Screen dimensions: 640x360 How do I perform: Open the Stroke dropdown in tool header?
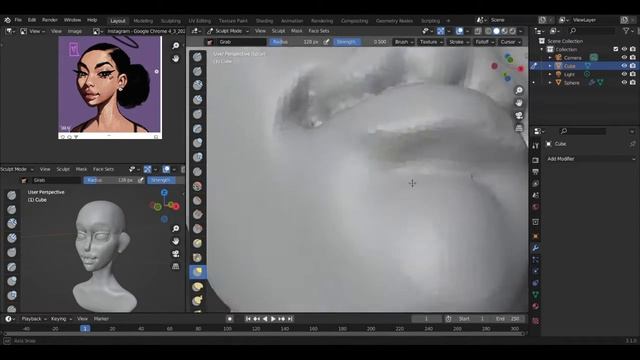coord(458,42)
